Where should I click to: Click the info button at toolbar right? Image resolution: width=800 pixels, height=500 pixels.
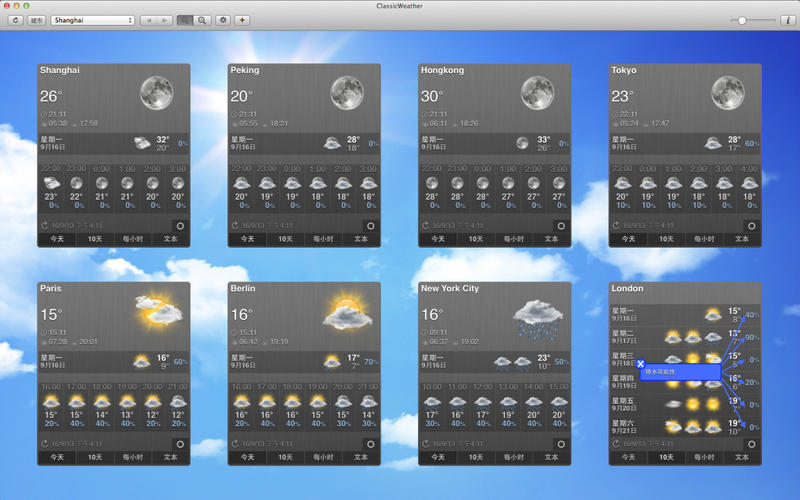pos(787,20)
